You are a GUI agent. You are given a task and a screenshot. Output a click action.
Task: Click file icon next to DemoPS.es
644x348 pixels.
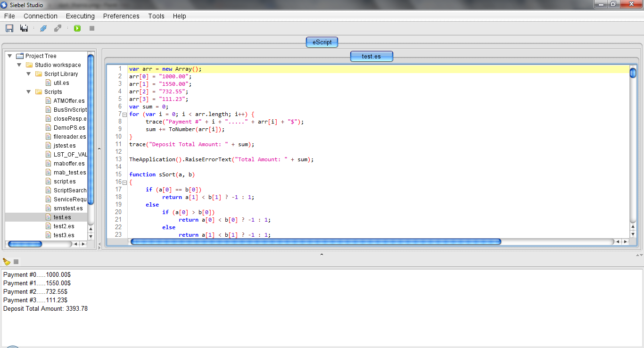click(x=49, y=128)
